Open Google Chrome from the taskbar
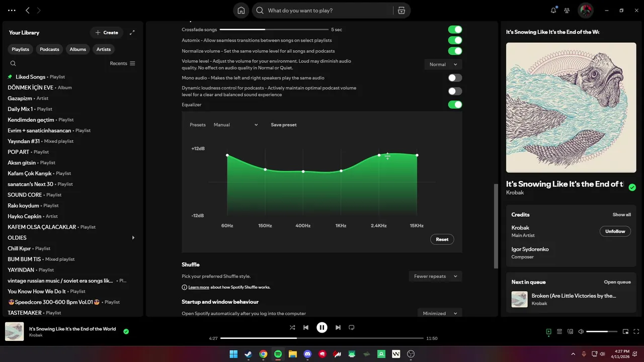The width and height of the screenshot is (644, 362). coord(263,354)
